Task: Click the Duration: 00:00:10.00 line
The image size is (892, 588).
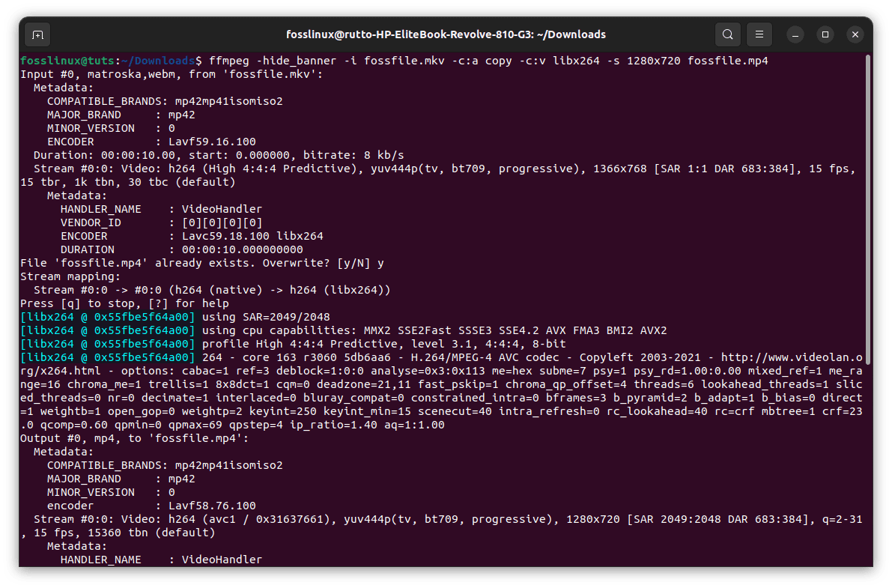Action: point(219,155)
